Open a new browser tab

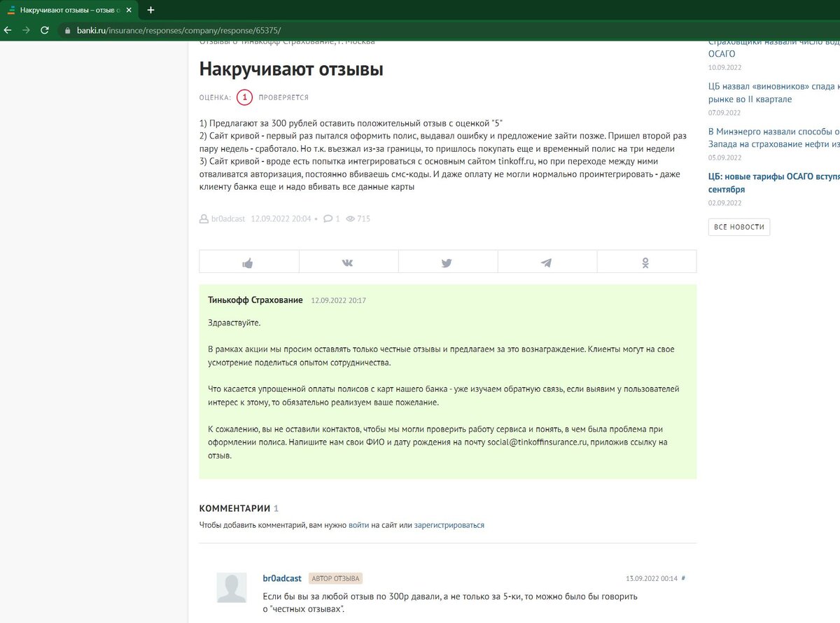pyautogui.click(x=150, y=10)
